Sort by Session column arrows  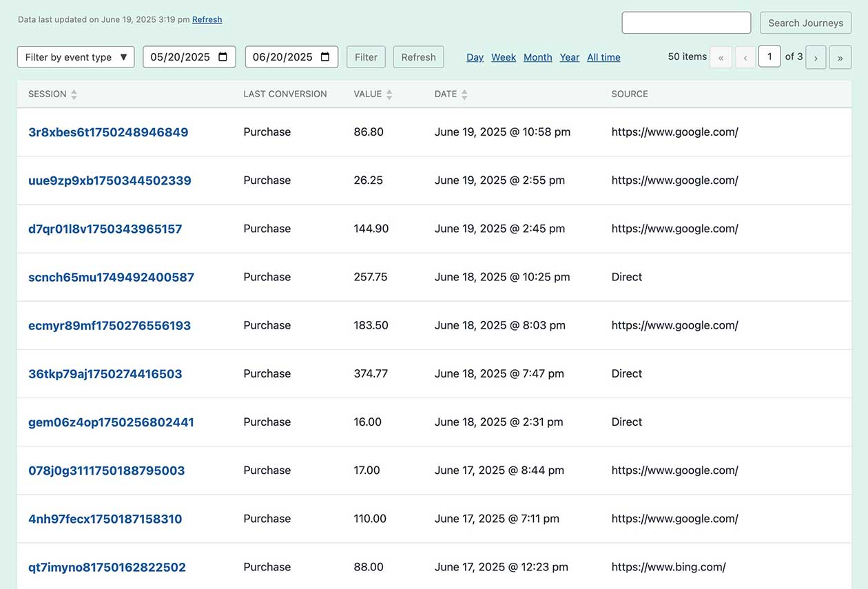(x=74, y=94)
